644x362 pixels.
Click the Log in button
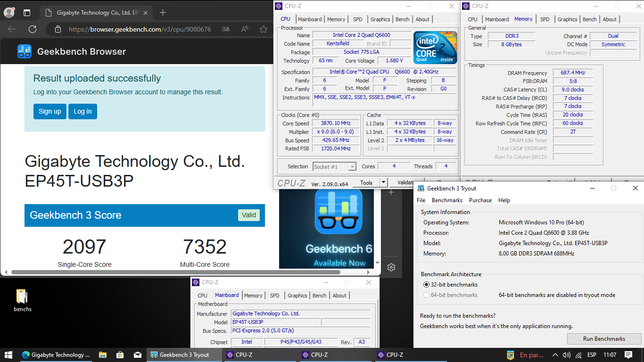coord(83,112)
